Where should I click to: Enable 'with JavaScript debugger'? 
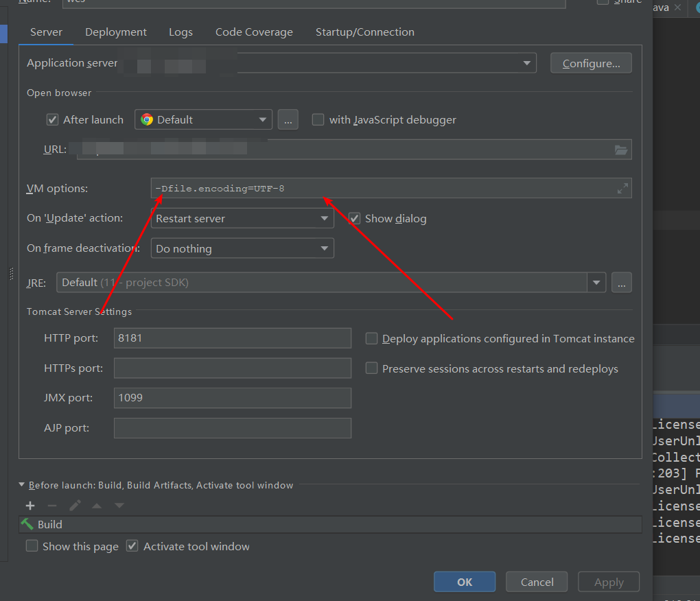pos(318,119)
